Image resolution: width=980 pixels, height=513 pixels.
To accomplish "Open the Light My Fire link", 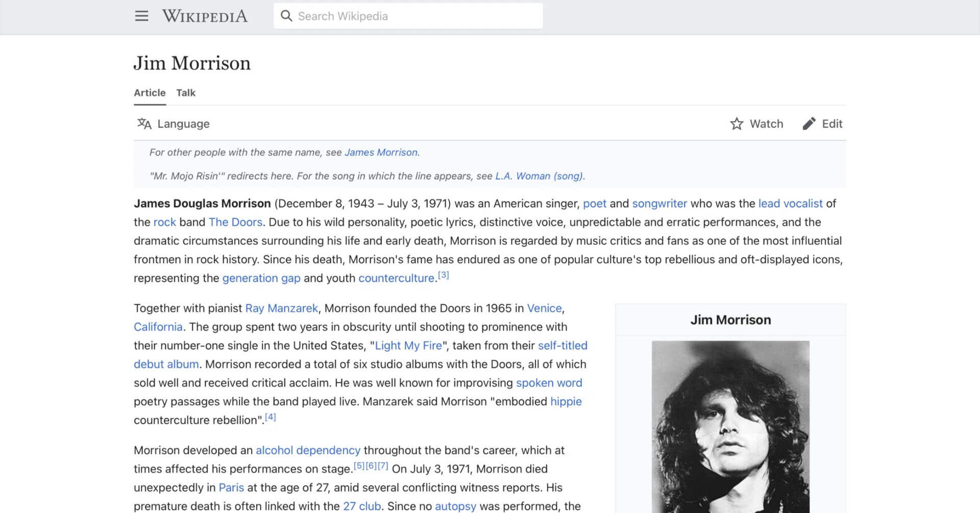I will pos(408,346).
